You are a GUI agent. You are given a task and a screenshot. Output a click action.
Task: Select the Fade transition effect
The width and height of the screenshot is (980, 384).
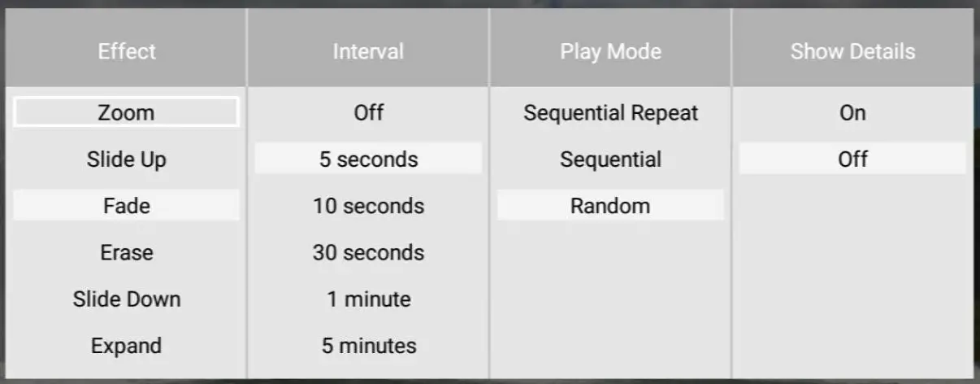pyautogui.click(x=126, y=205)
